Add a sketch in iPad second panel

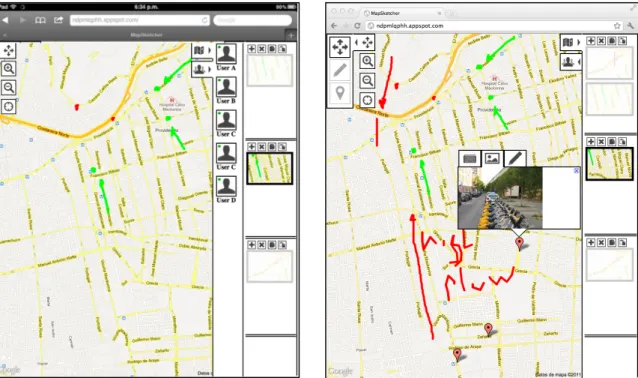coord(251,147)
